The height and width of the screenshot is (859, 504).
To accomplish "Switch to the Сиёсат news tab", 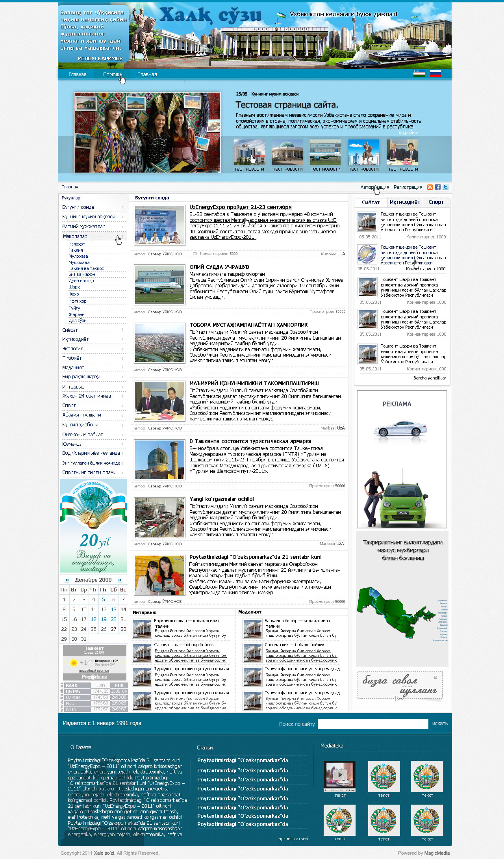I will (371, 203).
